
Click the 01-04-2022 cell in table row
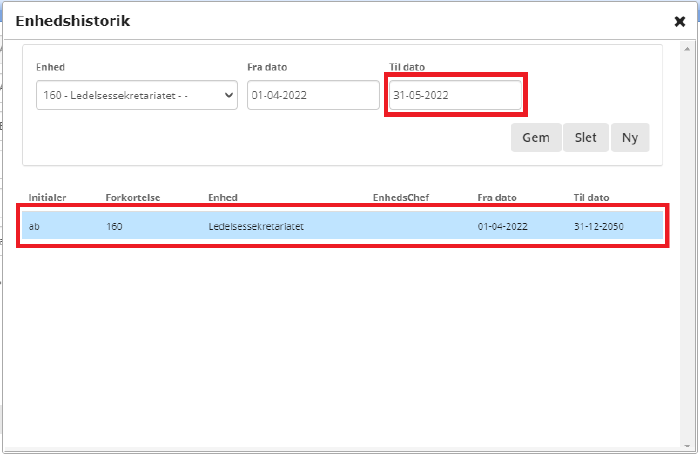point(502,227)
